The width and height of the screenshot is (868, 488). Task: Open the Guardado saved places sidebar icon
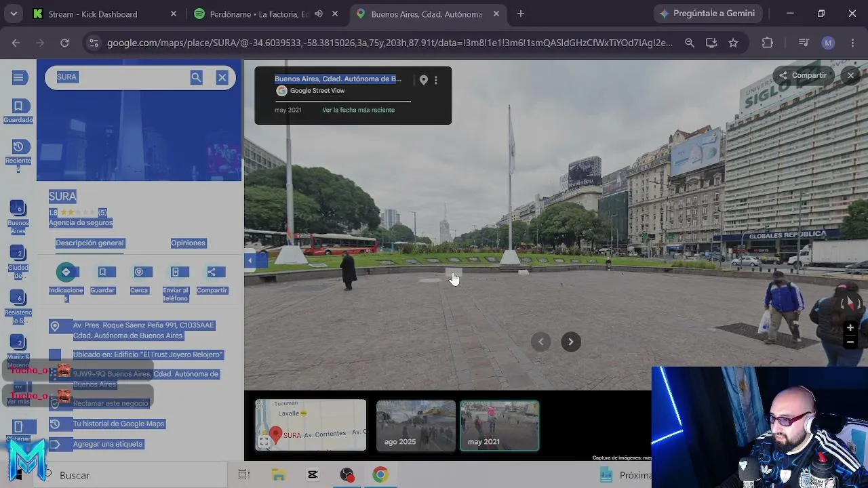pos(18,111)
